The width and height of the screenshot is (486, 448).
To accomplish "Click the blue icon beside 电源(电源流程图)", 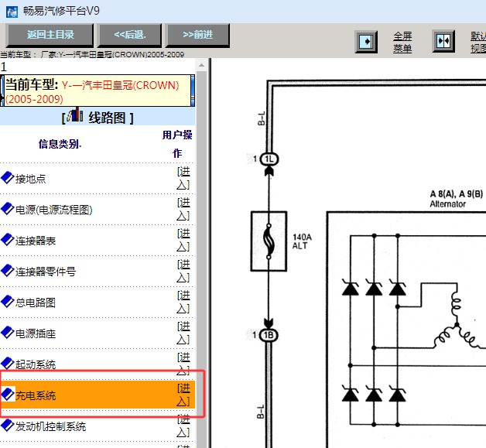I will (8, 209).
